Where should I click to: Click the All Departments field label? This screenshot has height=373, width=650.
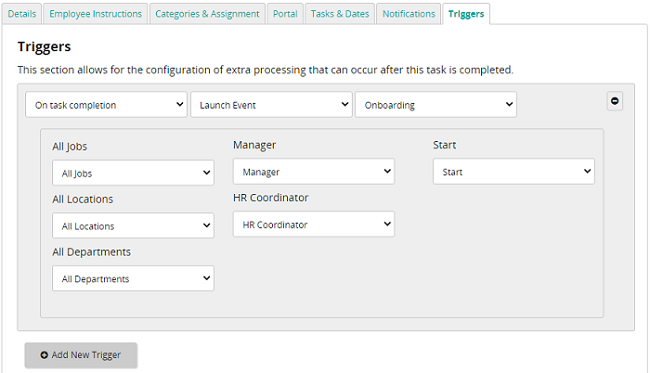pyautogui.click(x=92, y=252)
